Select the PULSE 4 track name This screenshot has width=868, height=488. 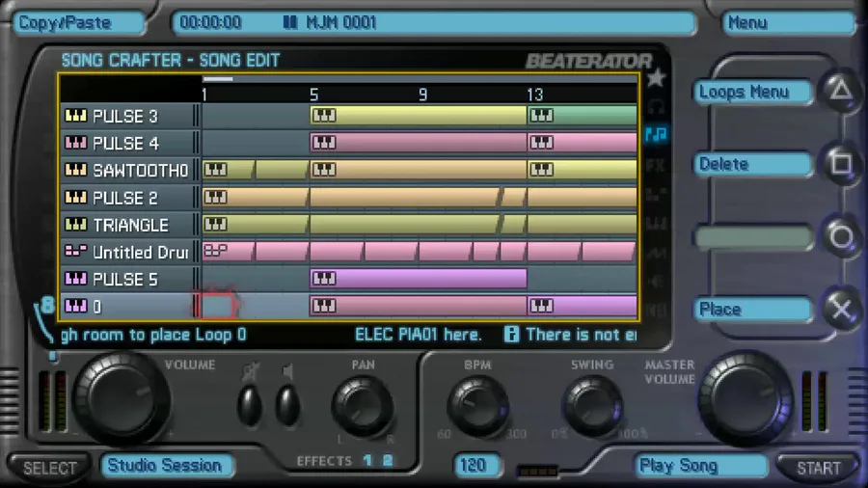(x=125, y=144)
